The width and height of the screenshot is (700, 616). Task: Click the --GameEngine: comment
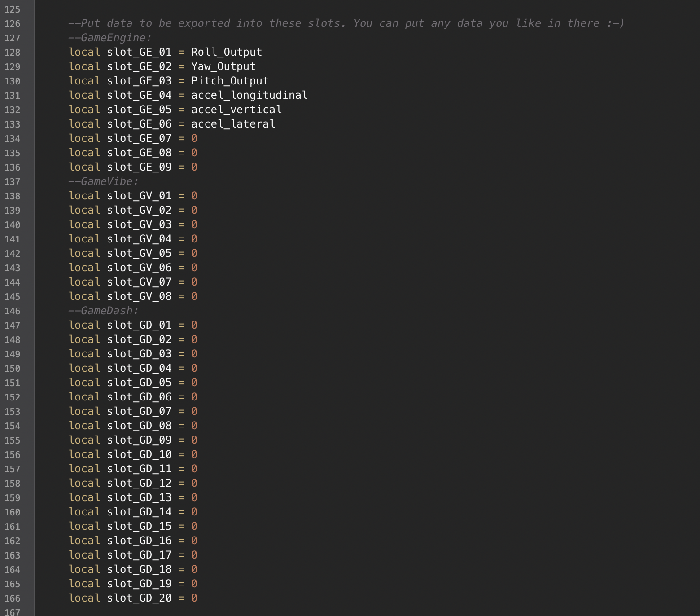[110, 38]
